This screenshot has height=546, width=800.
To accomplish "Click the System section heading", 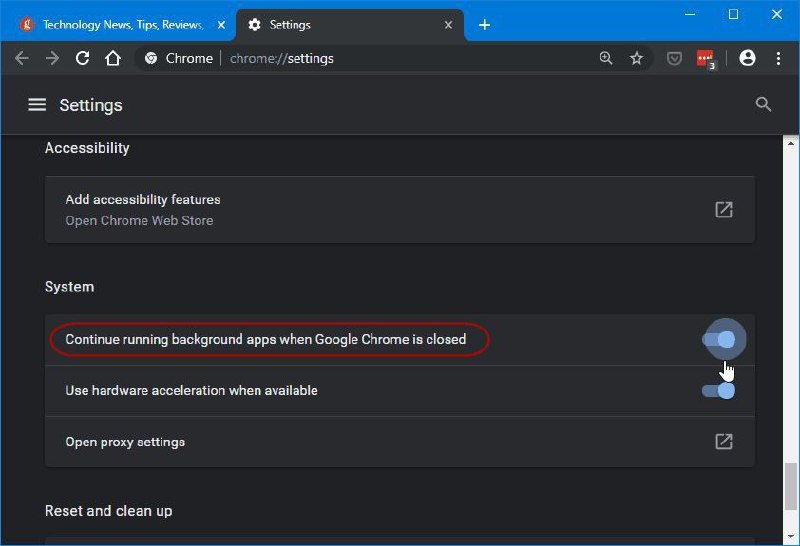I will point(69,287).
